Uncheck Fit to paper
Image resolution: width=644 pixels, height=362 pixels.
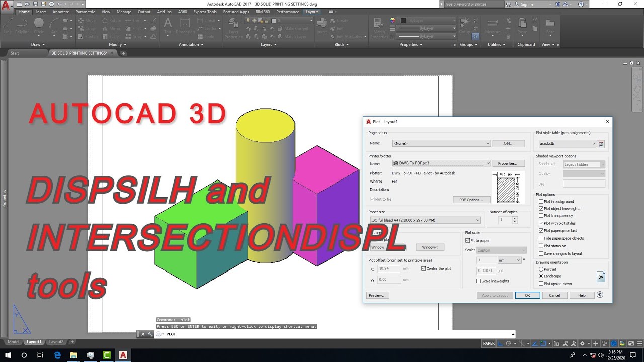point(468,241)
